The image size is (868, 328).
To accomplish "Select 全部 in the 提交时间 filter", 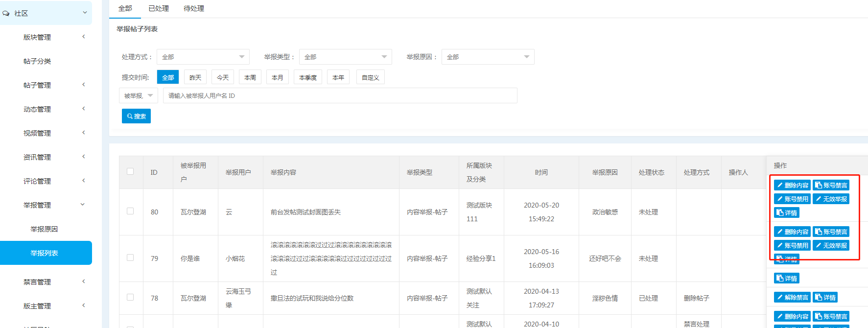I will tap(168, 77).
